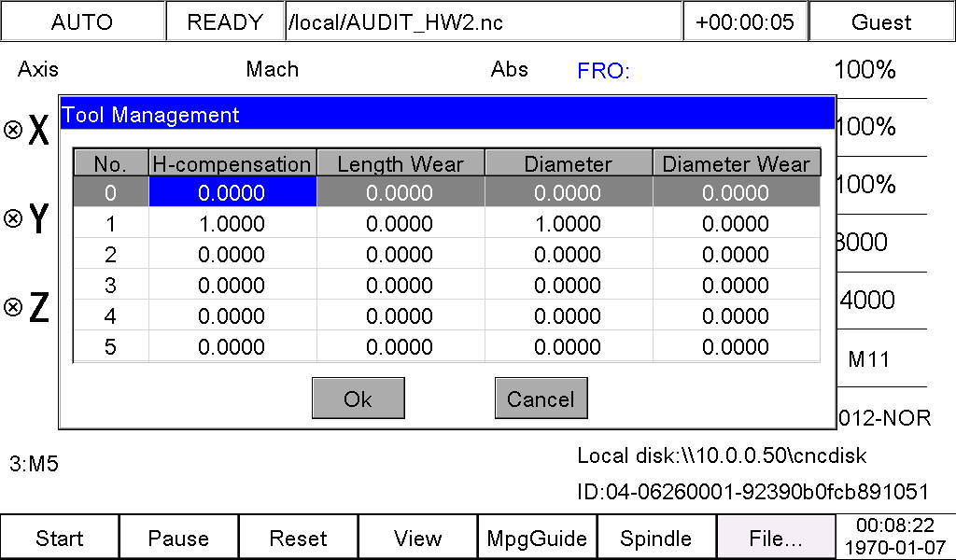Edit Diameter Wear cell of tool 5

[737, 346]
